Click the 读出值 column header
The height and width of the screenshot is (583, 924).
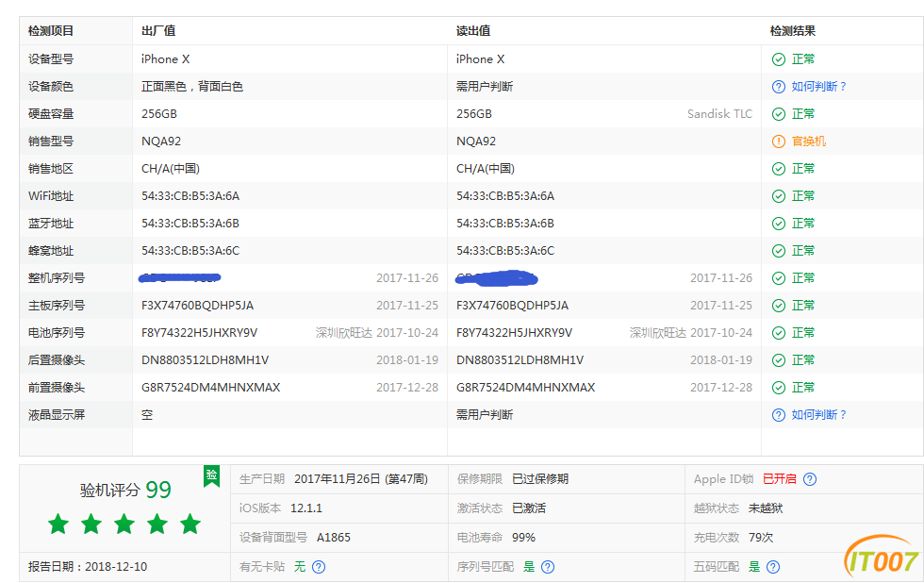point(473,31)
